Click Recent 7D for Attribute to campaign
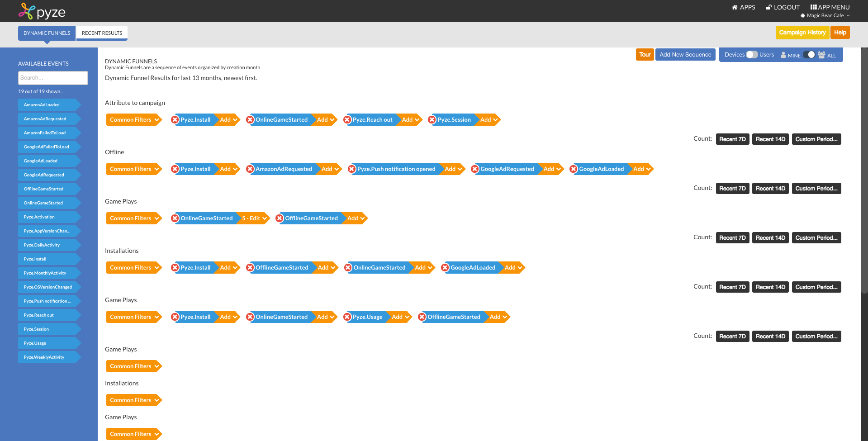This screenshot has height=441, width=868. (732, 139)
